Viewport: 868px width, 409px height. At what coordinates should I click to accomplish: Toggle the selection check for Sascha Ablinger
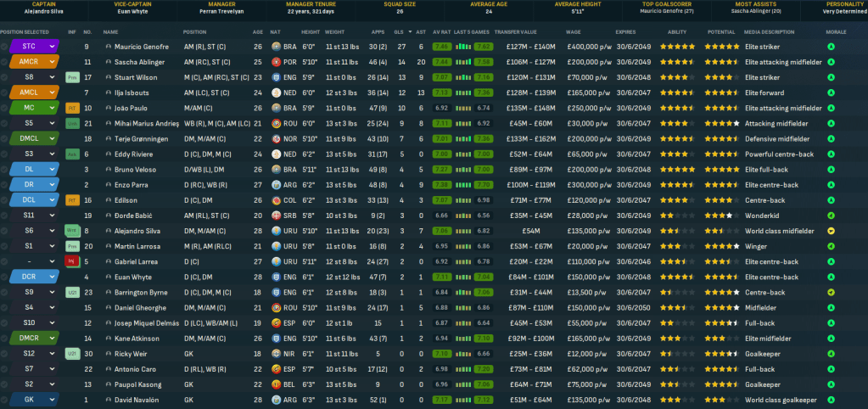click(4, 62)
